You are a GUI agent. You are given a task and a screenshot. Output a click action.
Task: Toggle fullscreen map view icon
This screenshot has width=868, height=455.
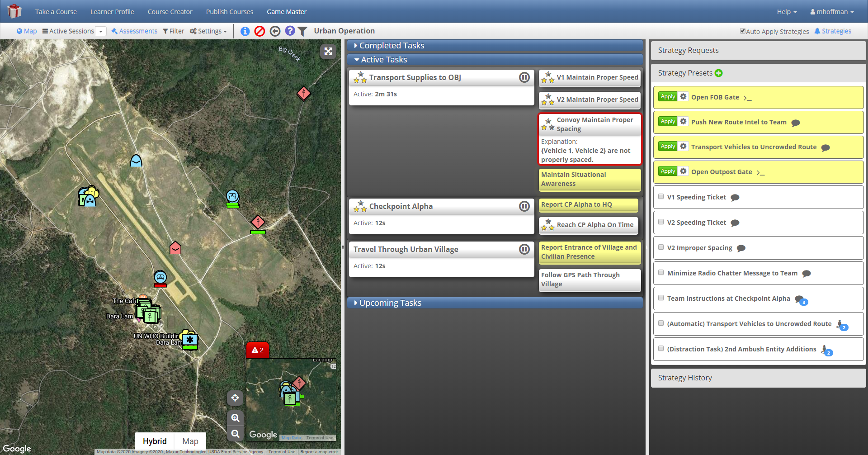[328, 52]
